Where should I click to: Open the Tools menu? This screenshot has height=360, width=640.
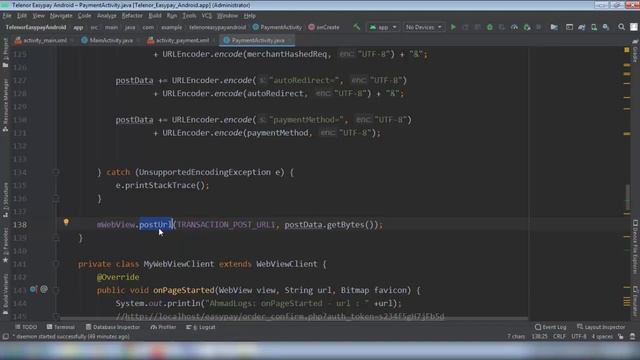(189, 16)
